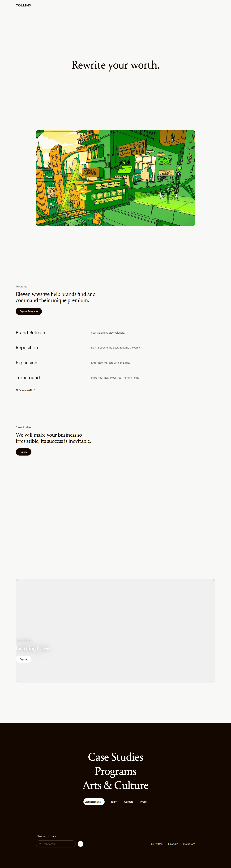This screenshot has height=868, width=231.
Task: Type in the Your email field
Action: click(58, 844)
